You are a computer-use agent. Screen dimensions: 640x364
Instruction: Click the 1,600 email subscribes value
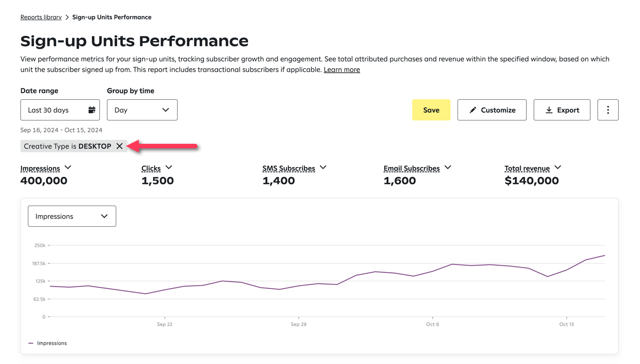[x=400, y=180]
